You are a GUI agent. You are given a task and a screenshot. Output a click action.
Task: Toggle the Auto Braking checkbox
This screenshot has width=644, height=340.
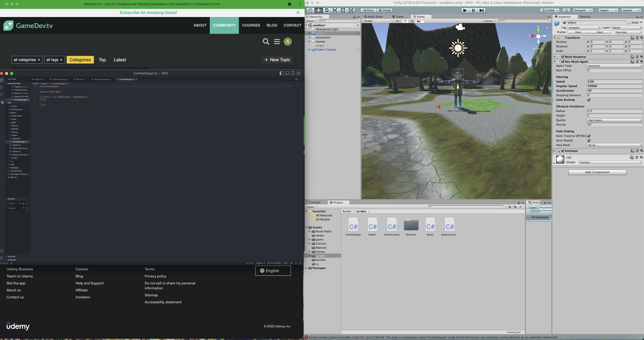point(589,100)
